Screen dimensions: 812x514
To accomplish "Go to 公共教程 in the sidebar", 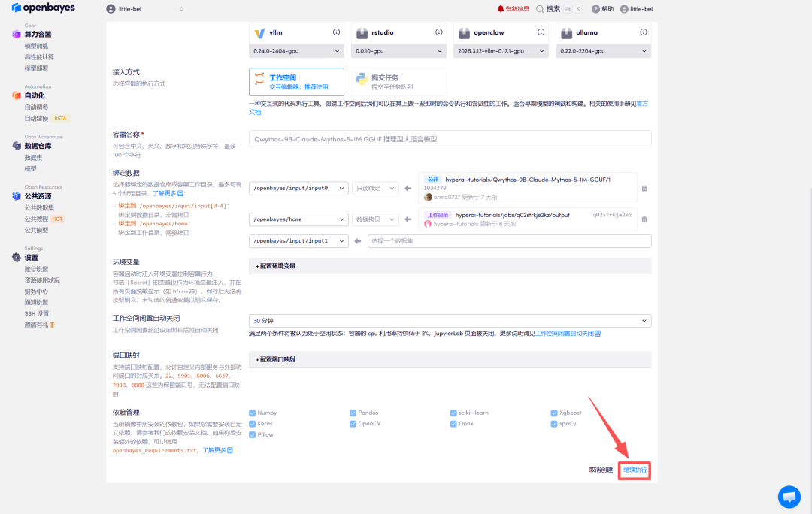I will (x=36, y=219).
